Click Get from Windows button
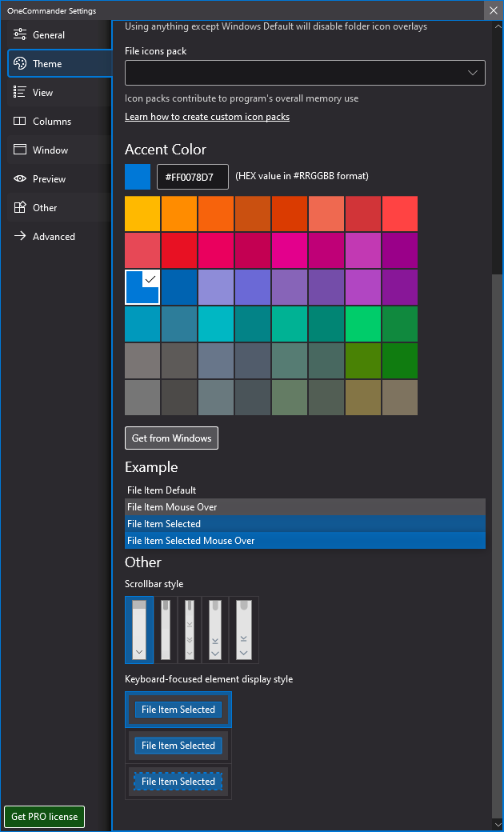The height and width of the screenshot is (832, 504). (171, 438)
